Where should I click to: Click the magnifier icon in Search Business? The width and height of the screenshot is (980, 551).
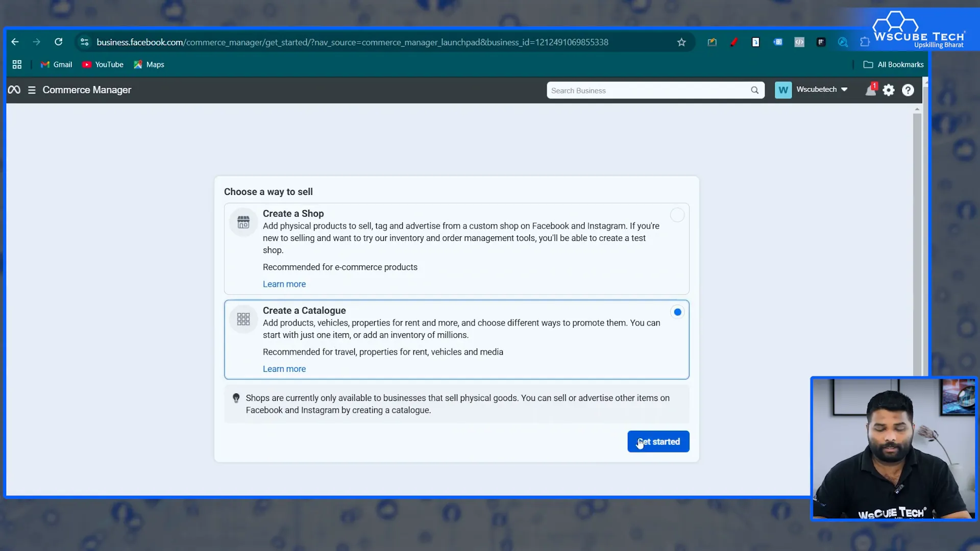tap(754, 90)
